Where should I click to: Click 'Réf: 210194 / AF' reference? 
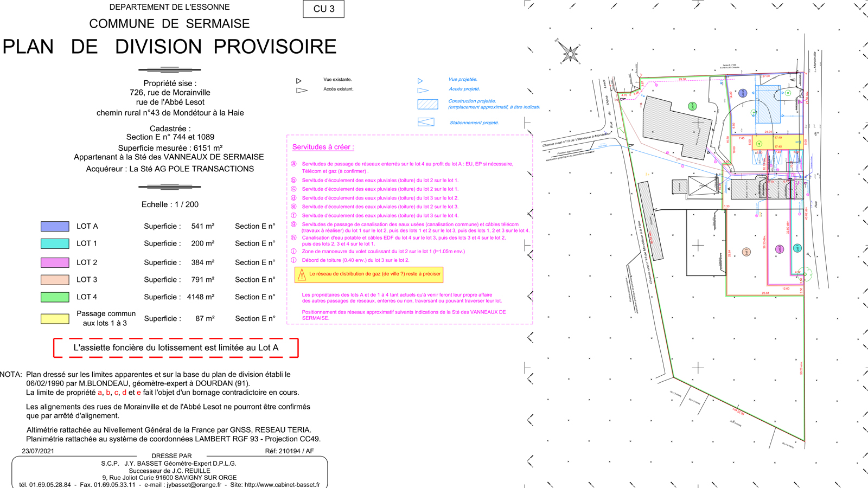pyautogui.click(x=289, y=451)
